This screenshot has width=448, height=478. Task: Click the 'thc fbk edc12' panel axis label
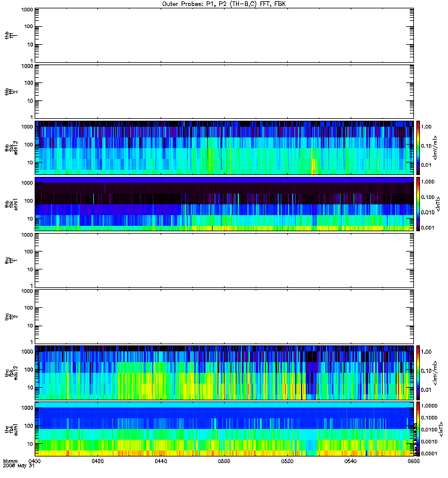[11, 373]
